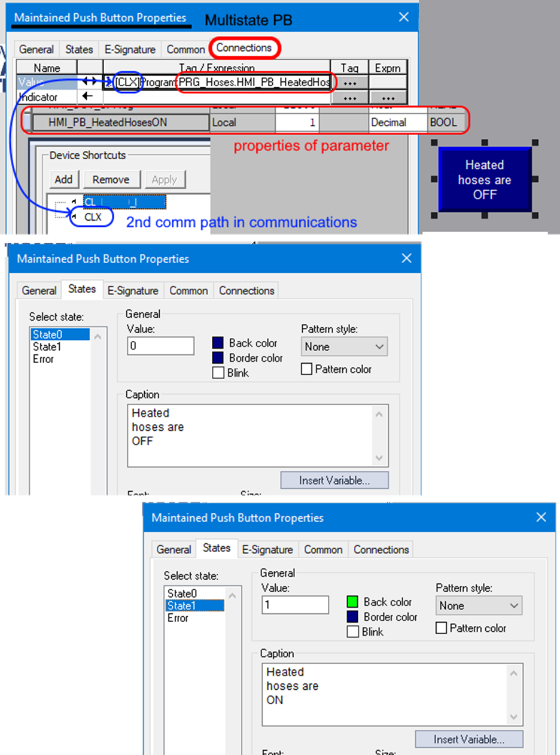Click Add under Device Shortcuts

click(x=63, y=179)
